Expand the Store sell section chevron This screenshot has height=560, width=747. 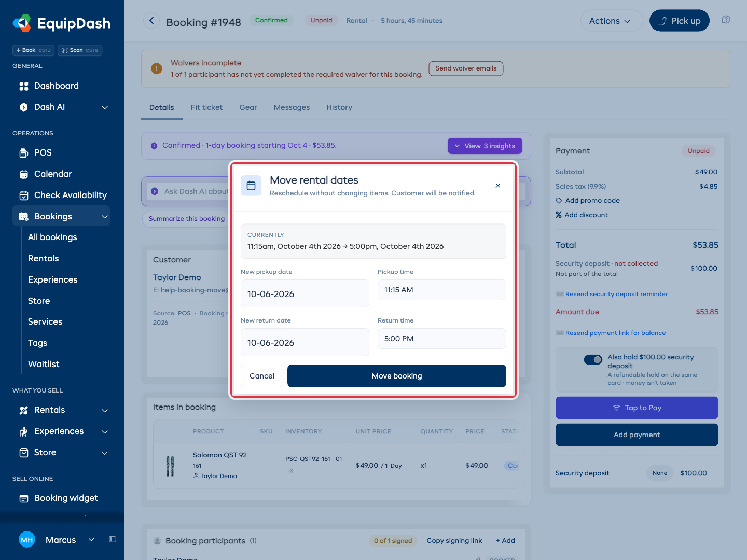click(x=105, y=453)
